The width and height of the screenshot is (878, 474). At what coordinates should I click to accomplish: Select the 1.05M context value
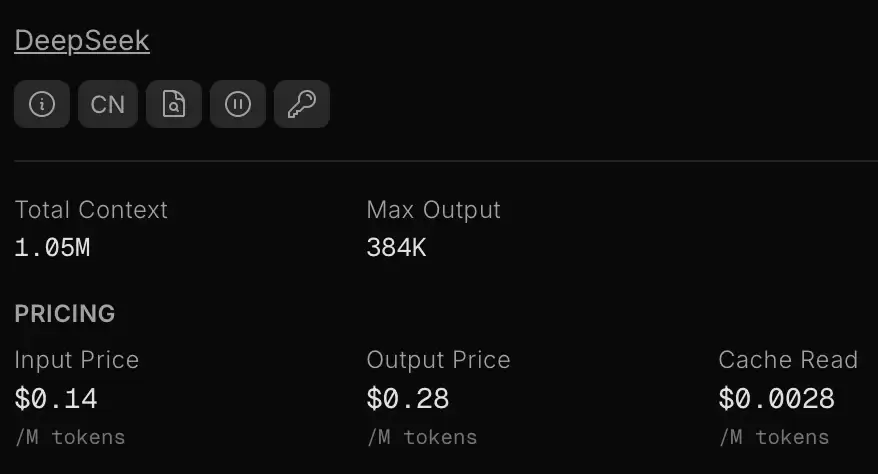(52, 247)
